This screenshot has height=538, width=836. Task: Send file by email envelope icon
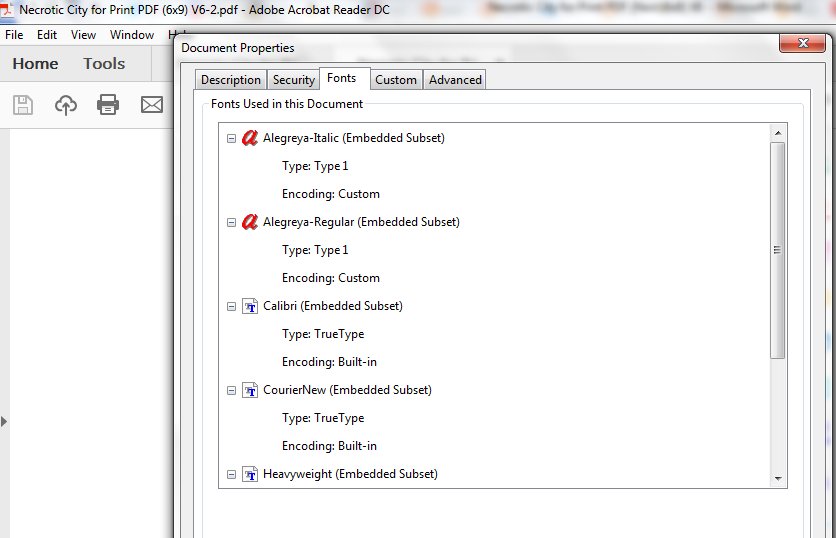point(152,105)
